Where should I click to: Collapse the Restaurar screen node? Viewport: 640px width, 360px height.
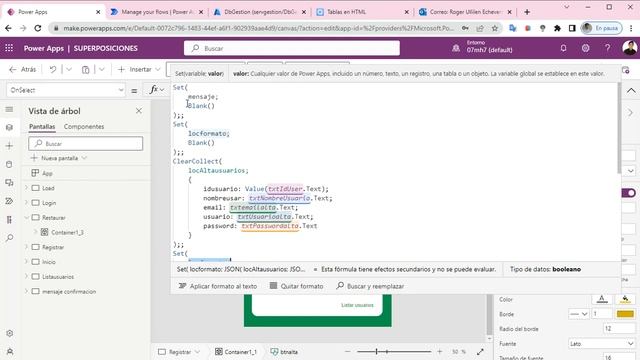[x=27, y=218]
